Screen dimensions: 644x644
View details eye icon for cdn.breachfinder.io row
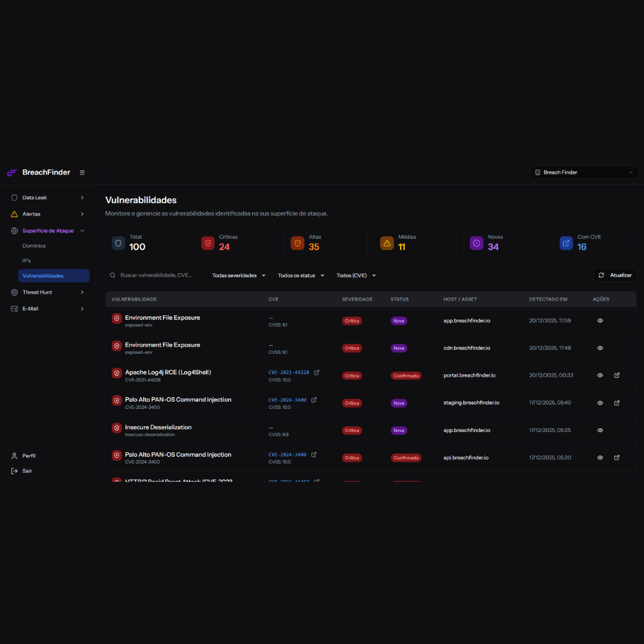click(600, 348)
